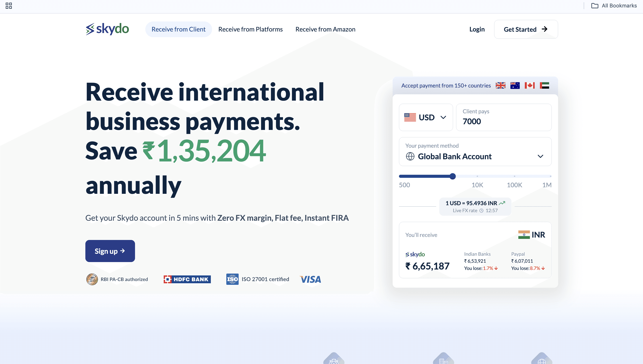Click the small Skydo logo in receive card

[415, 254]
